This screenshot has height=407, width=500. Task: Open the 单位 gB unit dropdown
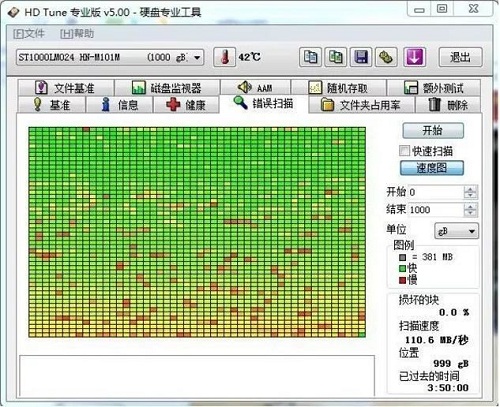click(456, 231)
